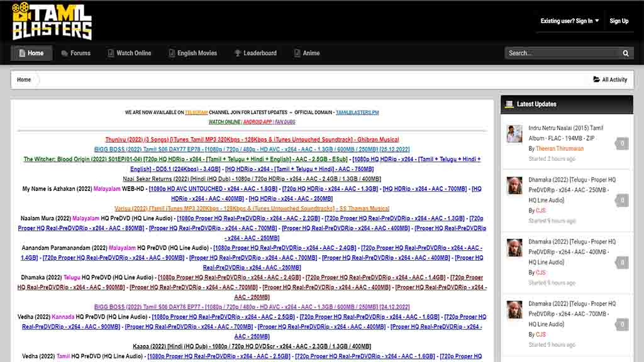Image resolution: width=644 pixels, height=362 pixels.
Task: Open Existing user Sign In dropdown
Action: (570, 21)
